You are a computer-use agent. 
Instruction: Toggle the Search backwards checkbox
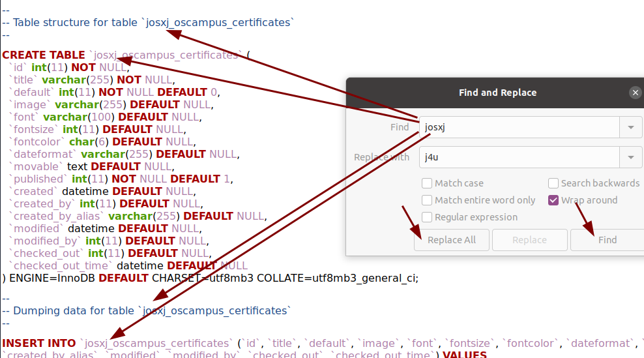click(x=553, y=183)
